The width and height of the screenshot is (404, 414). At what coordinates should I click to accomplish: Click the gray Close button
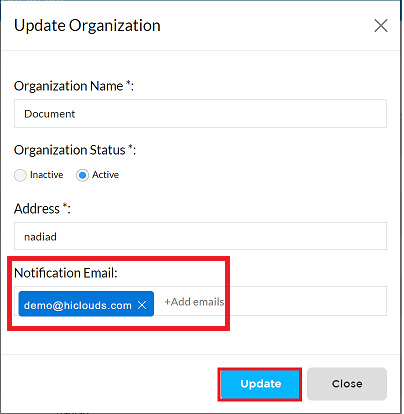coord(347,384)
